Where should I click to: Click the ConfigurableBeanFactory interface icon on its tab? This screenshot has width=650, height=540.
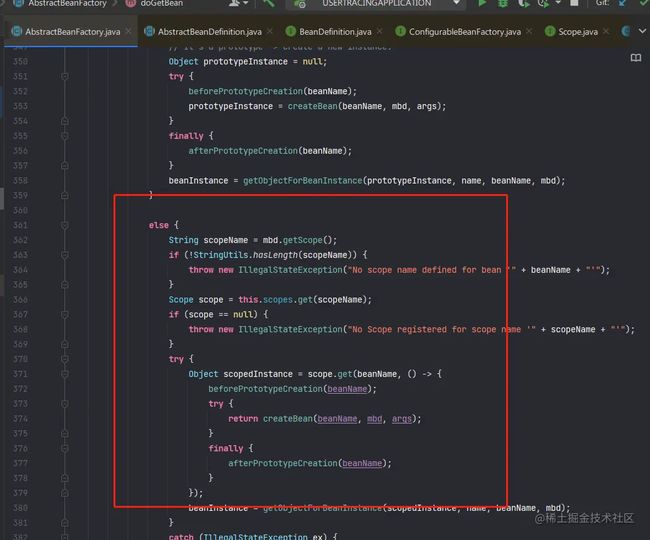(x=400, y=31)
